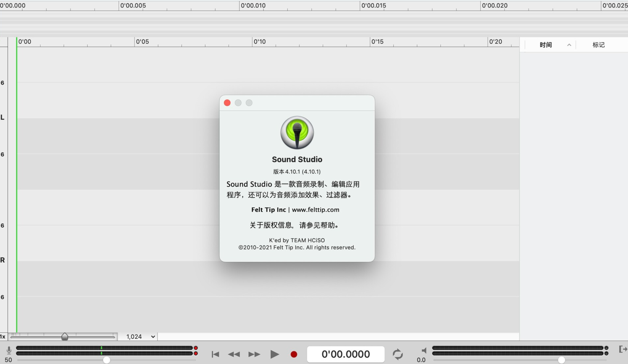Click the microphone input icon

9,351
